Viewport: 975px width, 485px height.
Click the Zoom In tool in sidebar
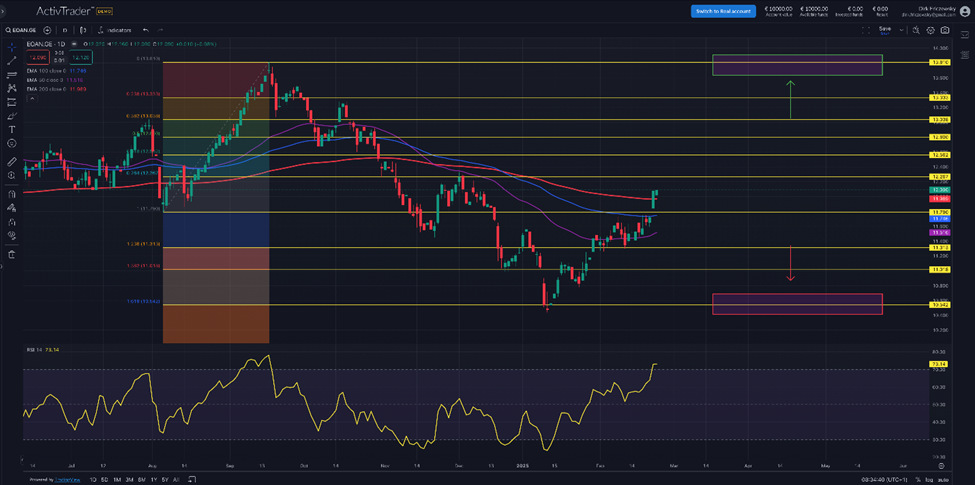(12, 176)
